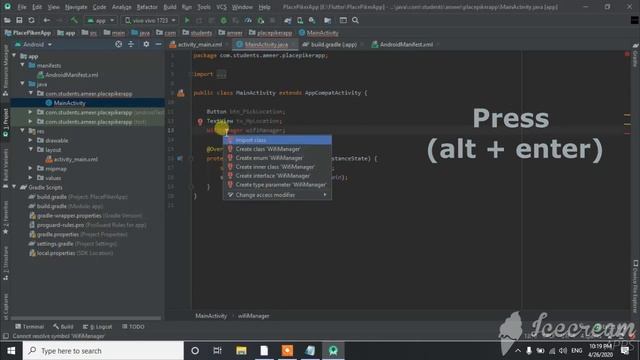Click the Android Studio taskbar icon
This screenshot has height=360, width=640.
pos(333,351)
